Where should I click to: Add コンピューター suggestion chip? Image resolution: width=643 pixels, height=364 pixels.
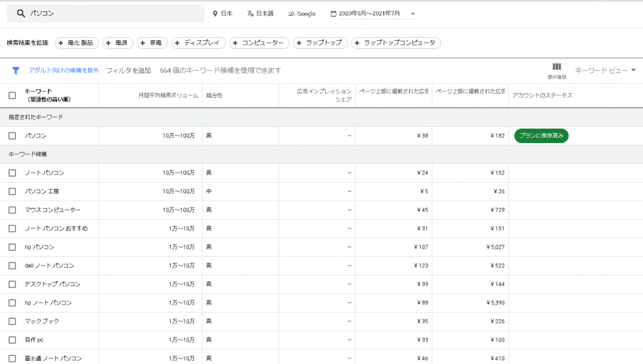point(259,43)
